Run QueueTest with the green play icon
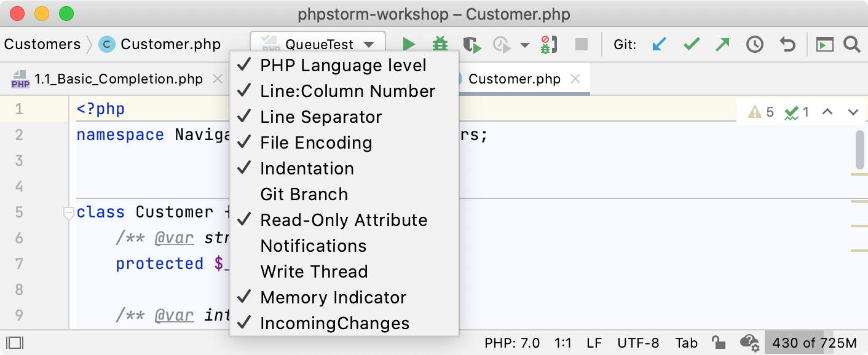Viewport: 868px width, 355px height. [x=409, y=44]
